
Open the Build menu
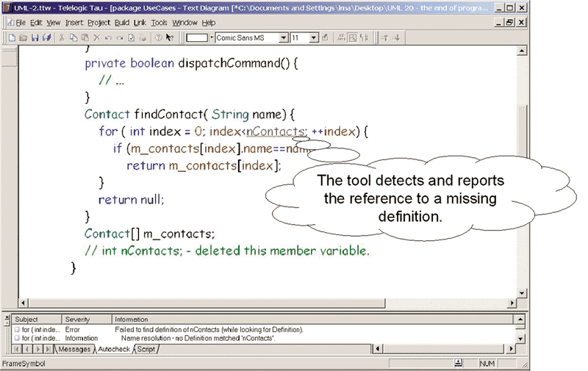tap(121, 23)
